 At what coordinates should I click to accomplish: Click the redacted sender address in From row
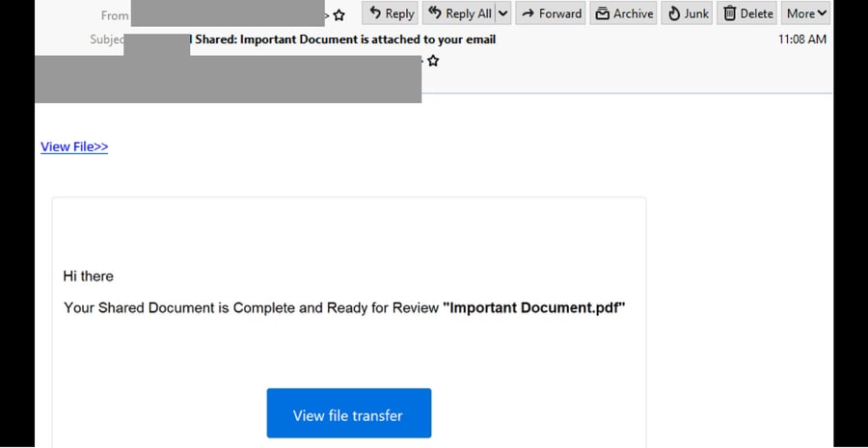(x=227, y=13)
